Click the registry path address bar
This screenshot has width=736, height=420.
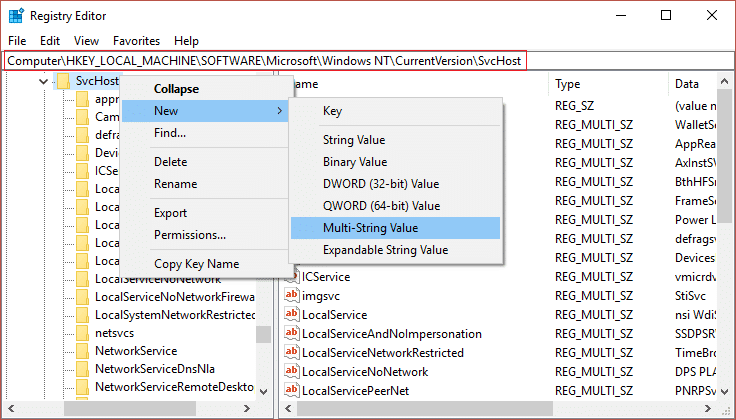265,61
